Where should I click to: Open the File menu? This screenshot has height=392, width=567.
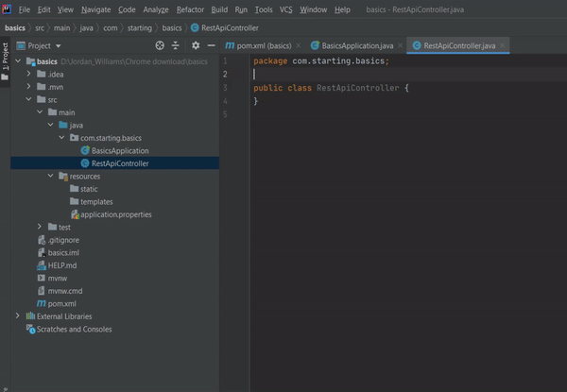[25, 9]
